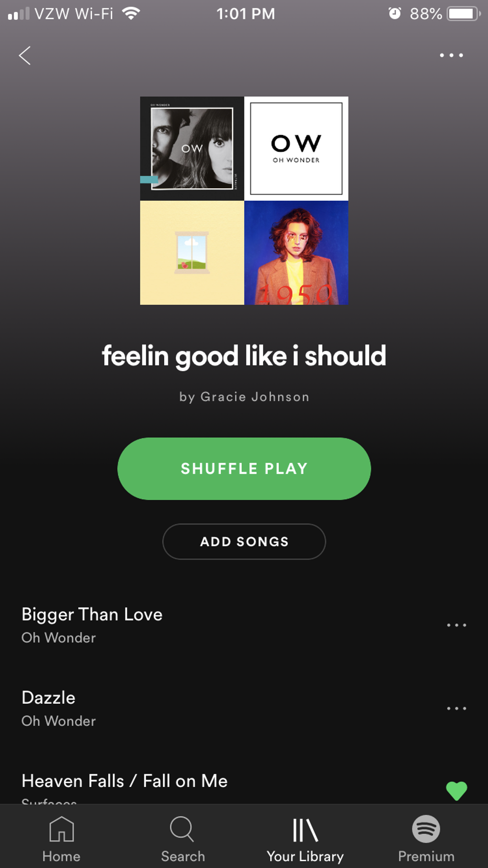Image resolution: width=488 pixels, height=868 pixels.
Task: Play the song Bigger Than Love
Action: (92, 615)
